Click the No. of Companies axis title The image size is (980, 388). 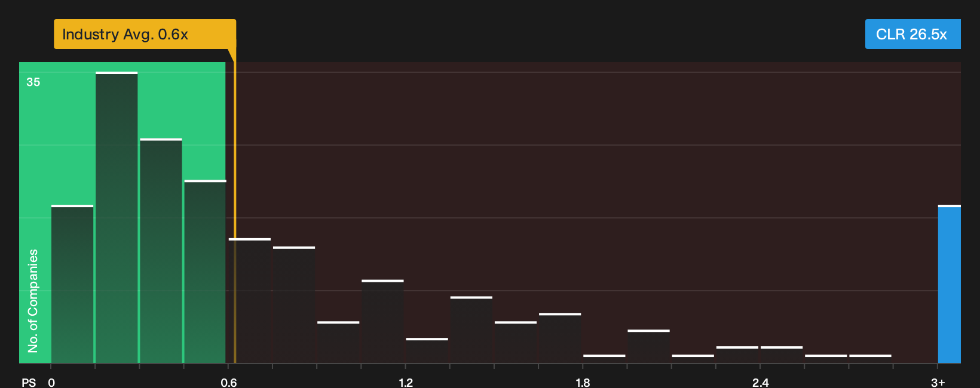click(x=33, y=301)
